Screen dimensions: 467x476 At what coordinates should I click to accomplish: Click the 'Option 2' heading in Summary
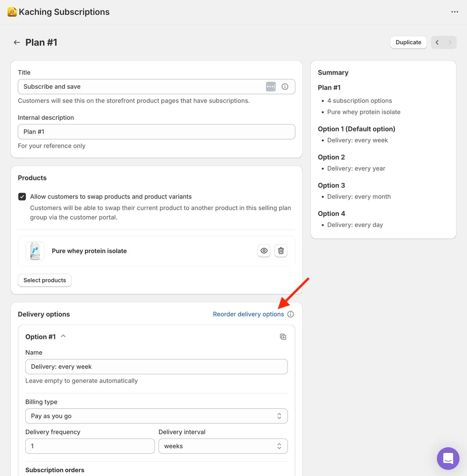332,157
